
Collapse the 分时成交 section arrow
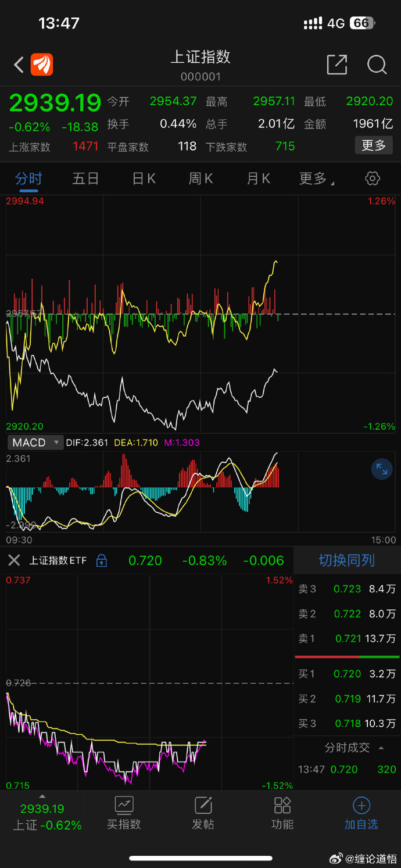click(x=381, y=748)
